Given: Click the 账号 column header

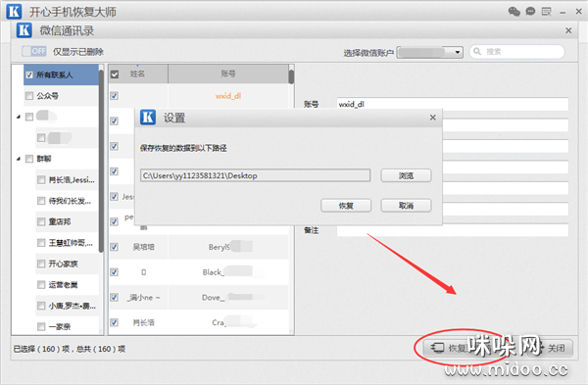Looking at the screenshot, I should point(228,73).
